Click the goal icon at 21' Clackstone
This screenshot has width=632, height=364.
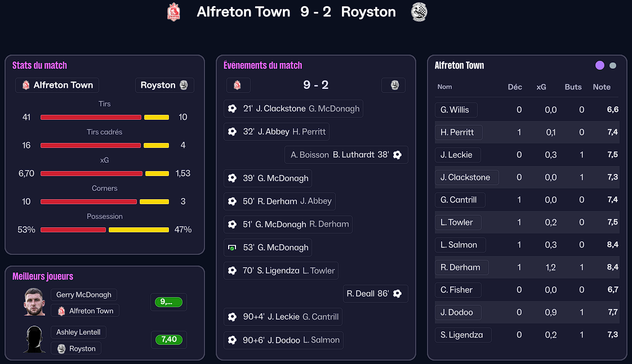[x=232, y=109]
